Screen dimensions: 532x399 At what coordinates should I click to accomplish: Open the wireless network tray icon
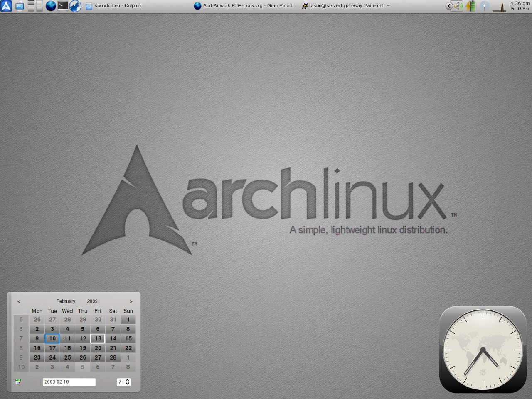point(484,6)
